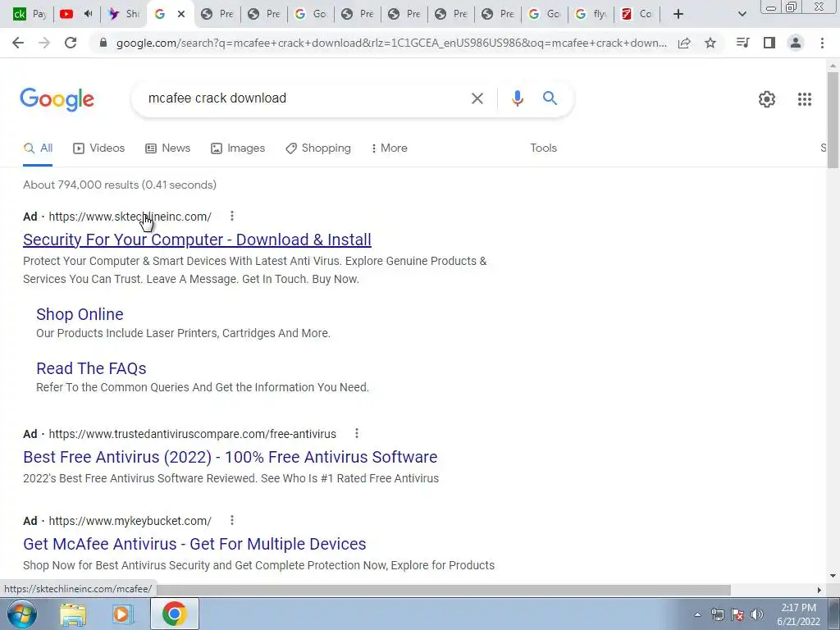Open the system tray volume icon

click(757, 614)
